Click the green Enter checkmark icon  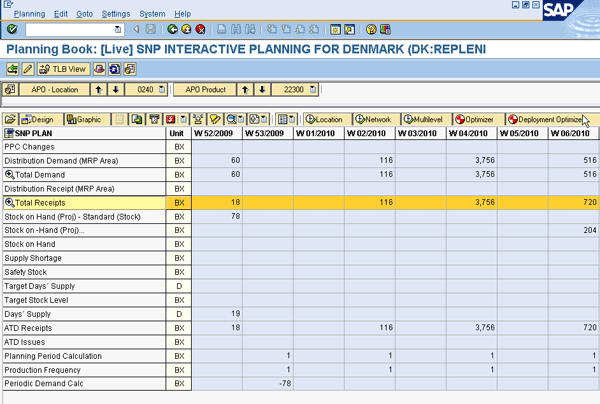(12, 30)
